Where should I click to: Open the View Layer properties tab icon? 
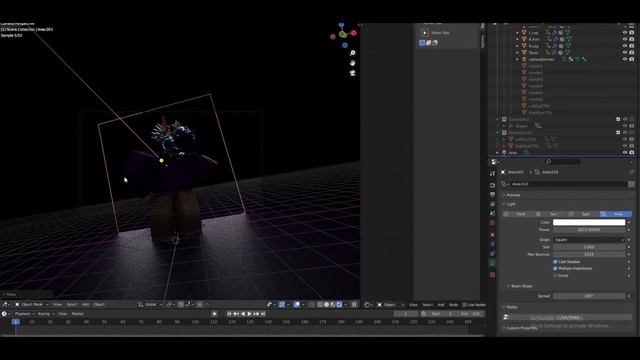[x=493, y=204]
